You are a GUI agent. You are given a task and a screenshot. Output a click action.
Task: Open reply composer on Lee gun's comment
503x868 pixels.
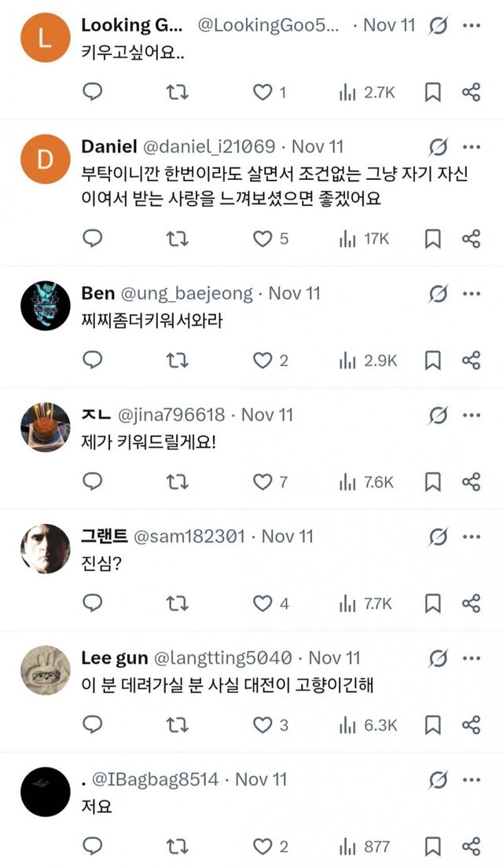point(94,723)
